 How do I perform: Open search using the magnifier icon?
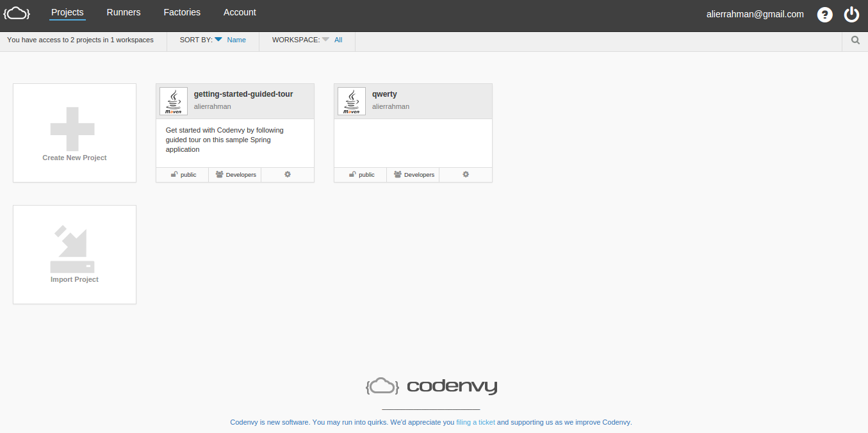(855, 40)
